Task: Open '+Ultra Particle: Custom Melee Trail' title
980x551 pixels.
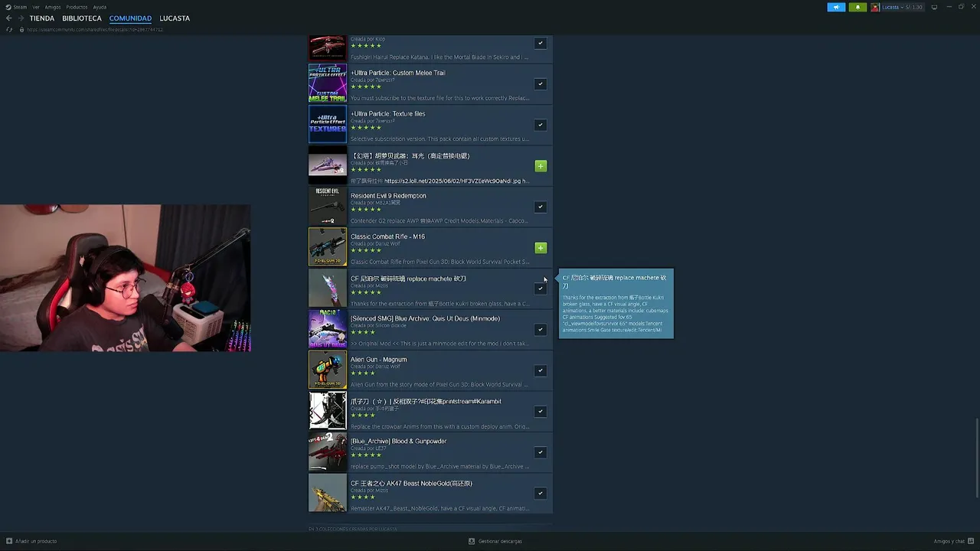Action: click(397, 73)
